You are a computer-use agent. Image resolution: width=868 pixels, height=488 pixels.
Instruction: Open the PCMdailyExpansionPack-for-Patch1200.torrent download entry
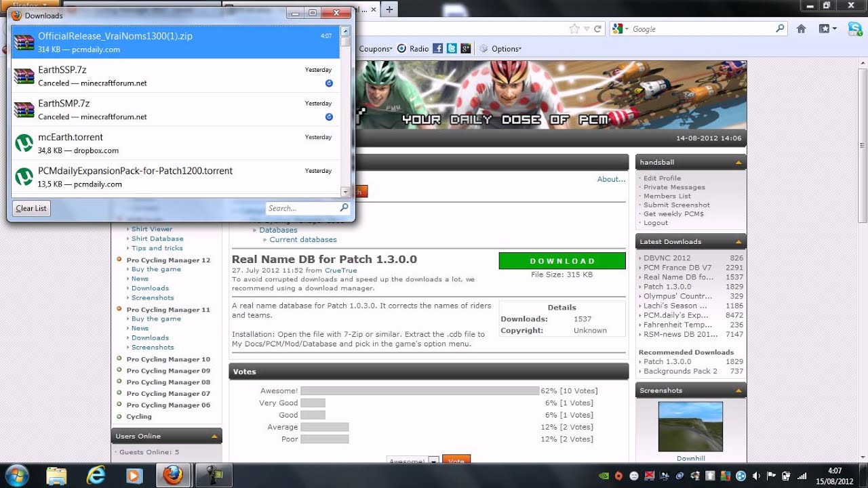[175, 177]
